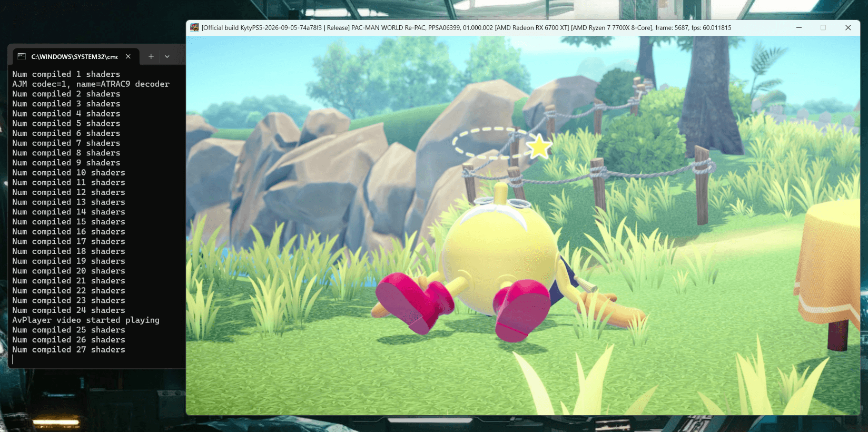This screenshot has width=868, height=432.
Task: Click the "Num compiled 27 shaders" line
Action: (x=69, y=350)
